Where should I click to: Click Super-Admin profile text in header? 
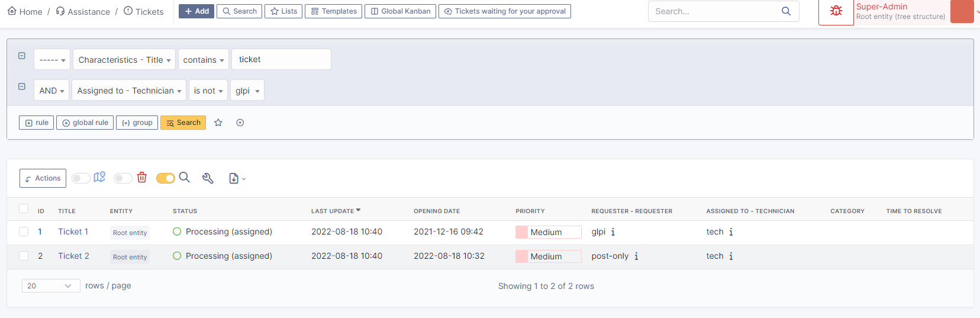point(882,7)
